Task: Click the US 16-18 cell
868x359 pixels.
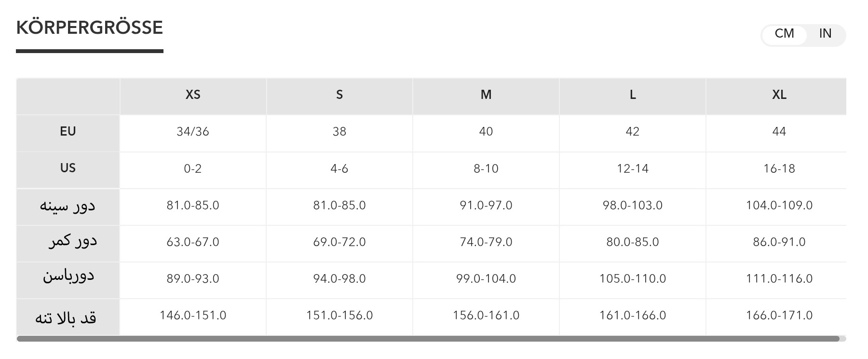Action: 779,169
